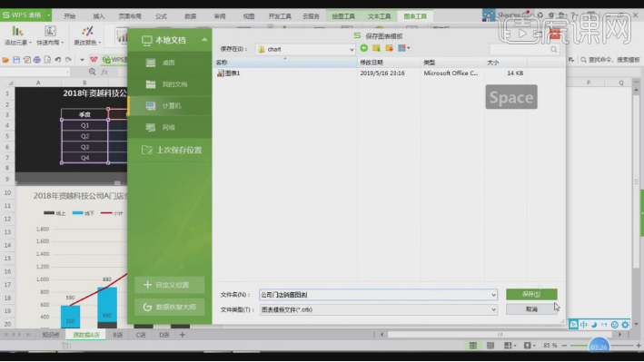Open the 文本工具 ribbon tab
Screen dimensions: 644x362
(379, 16)
